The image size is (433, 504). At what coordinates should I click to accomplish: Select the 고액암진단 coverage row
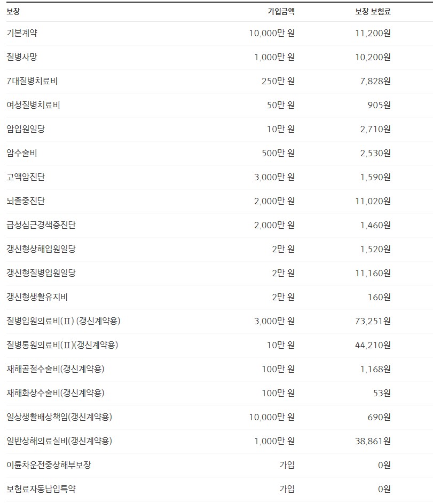pyautogui.click(x=219, y=177)
